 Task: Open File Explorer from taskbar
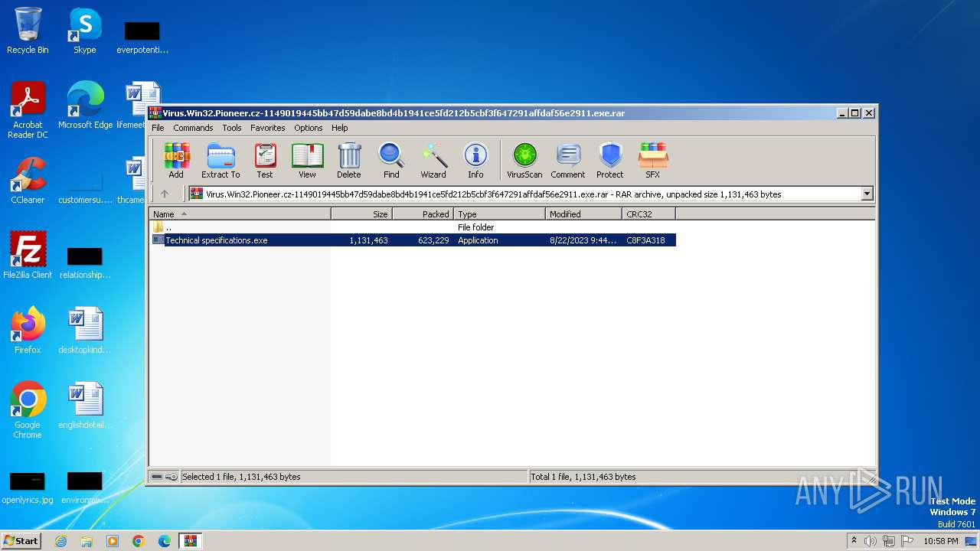[x=87, y=541]
